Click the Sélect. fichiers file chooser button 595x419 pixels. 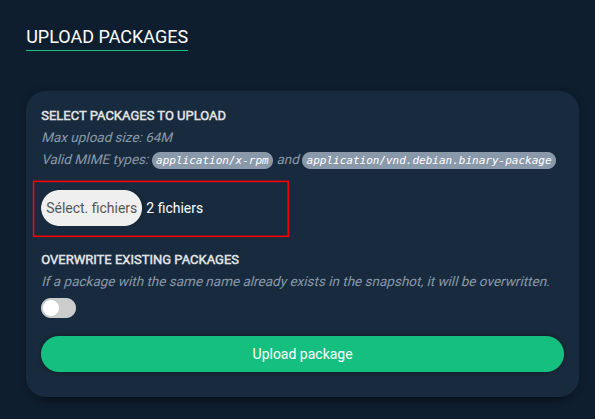(91, 208)
